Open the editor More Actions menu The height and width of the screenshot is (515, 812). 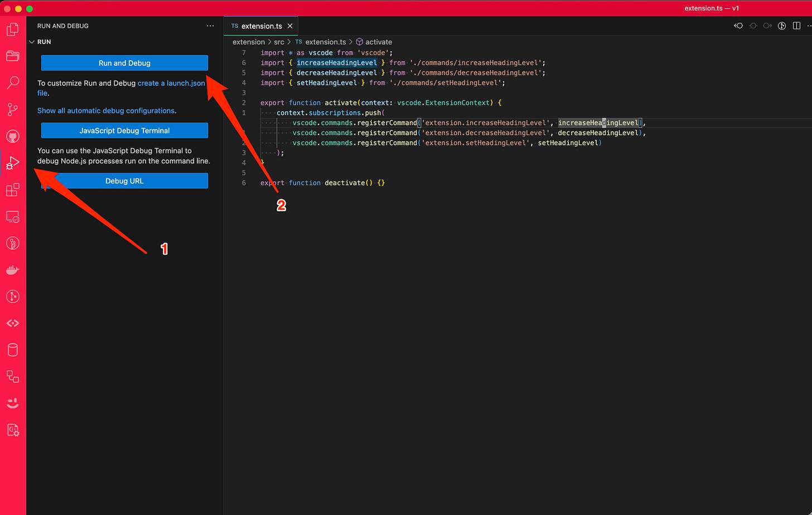tap(810, 26)
